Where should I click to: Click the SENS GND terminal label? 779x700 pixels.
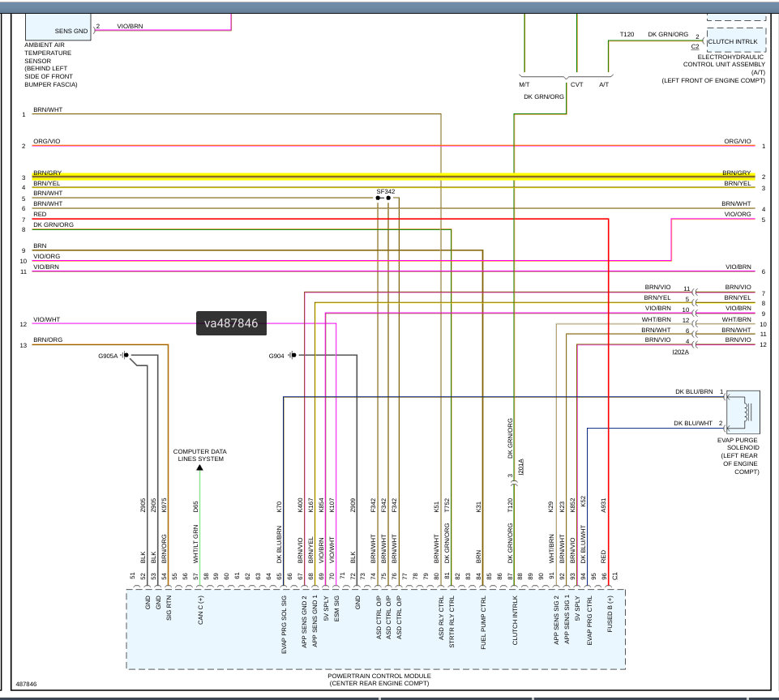71,31
